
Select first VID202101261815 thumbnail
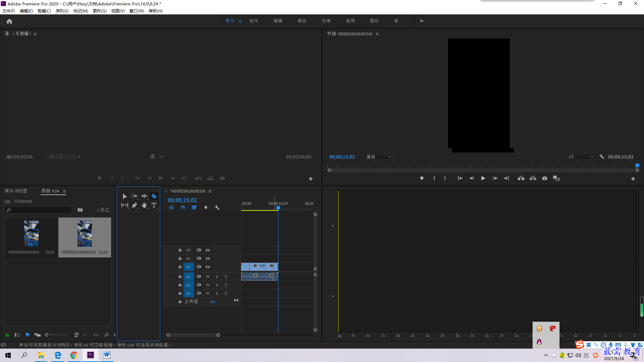tap(31, 234)
